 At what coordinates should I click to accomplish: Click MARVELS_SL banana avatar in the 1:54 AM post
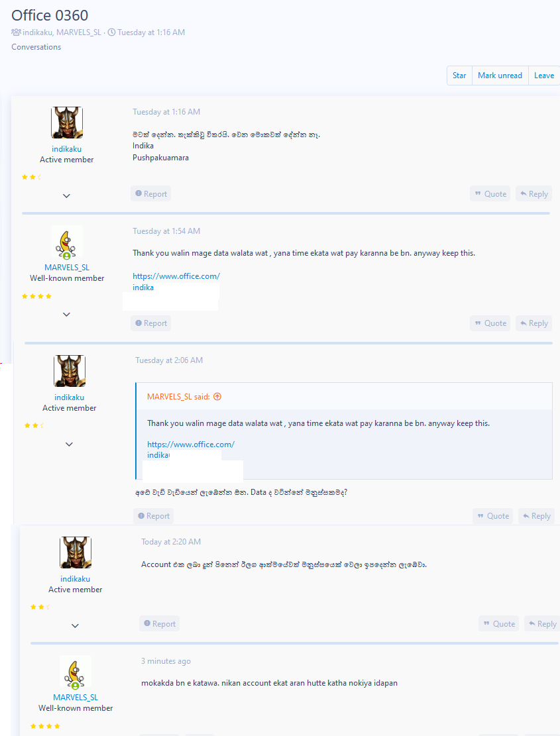pyautogui.click(x=67, y=242)
